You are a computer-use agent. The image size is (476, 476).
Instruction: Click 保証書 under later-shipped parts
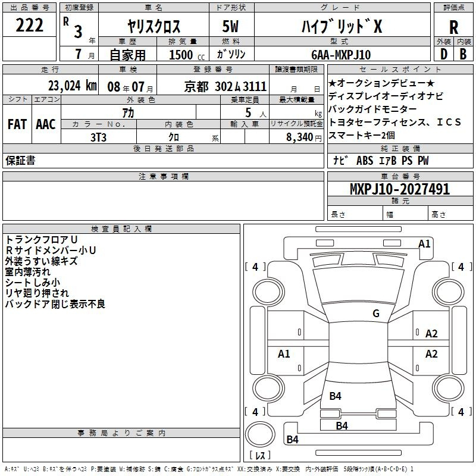point(20,161)
